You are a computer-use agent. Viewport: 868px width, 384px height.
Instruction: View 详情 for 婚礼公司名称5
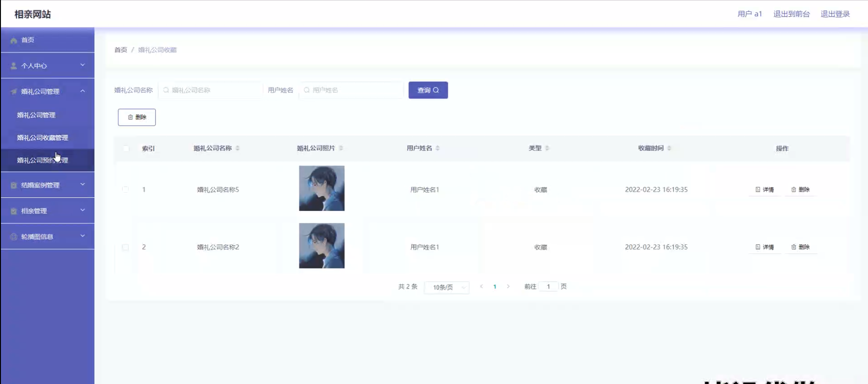tap(765, 189)
